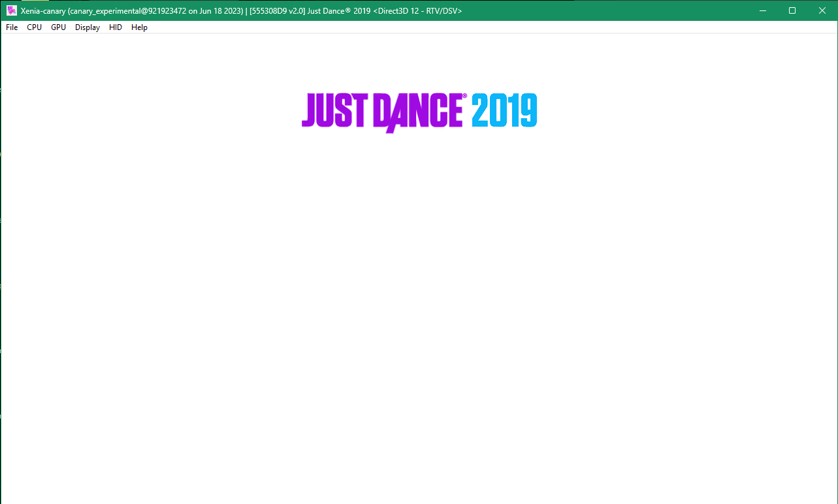
Task: Open the Help menu
Action: coord(139,27)
